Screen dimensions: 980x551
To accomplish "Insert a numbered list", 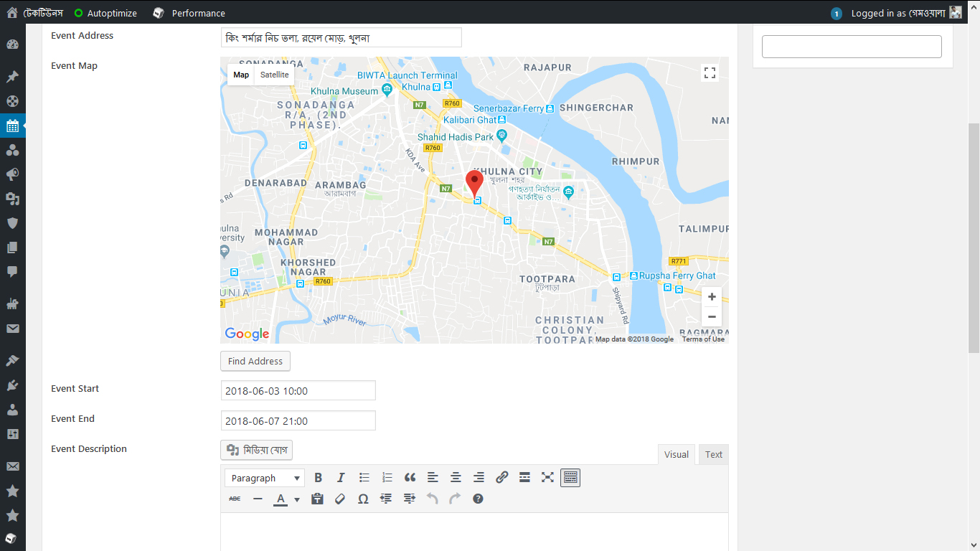I will 387,478.
